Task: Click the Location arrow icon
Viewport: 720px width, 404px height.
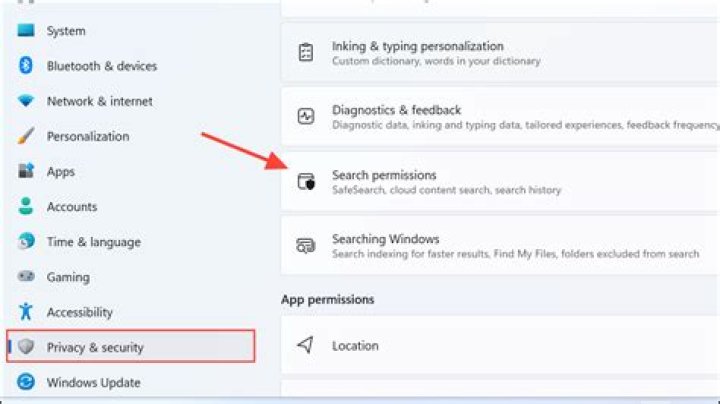Action: coord(306,345)
